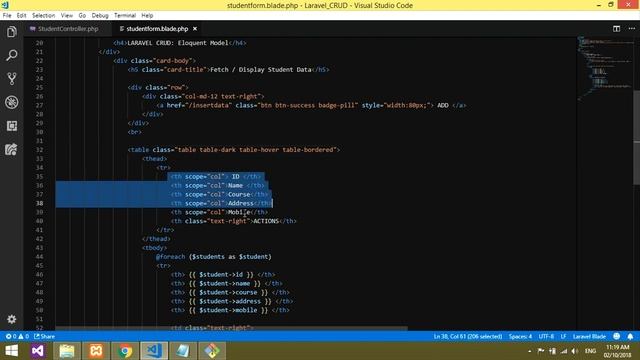640x360 pixels.
Task: Change end of line sequence LF
Action: coord(563,336)
